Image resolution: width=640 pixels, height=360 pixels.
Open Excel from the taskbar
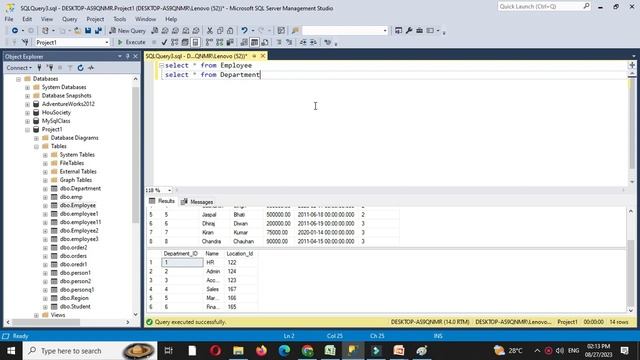(330, 351)
